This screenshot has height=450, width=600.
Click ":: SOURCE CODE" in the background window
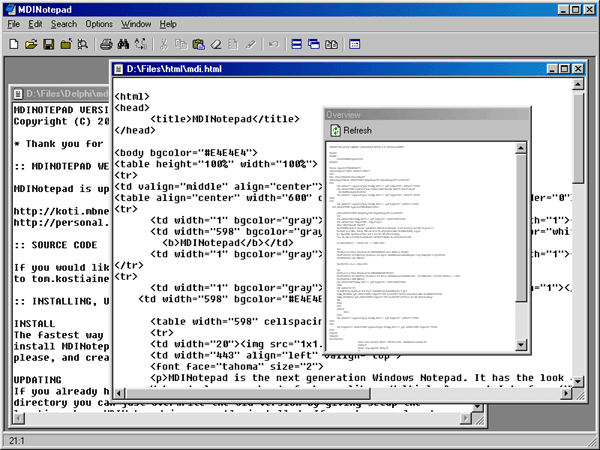[55, 245]
